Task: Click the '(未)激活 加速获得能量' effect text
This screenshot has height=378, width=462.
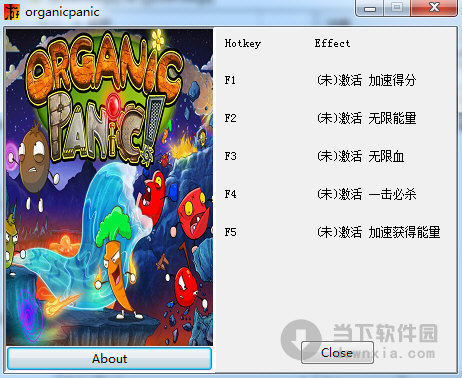Action: pos(378,232)
